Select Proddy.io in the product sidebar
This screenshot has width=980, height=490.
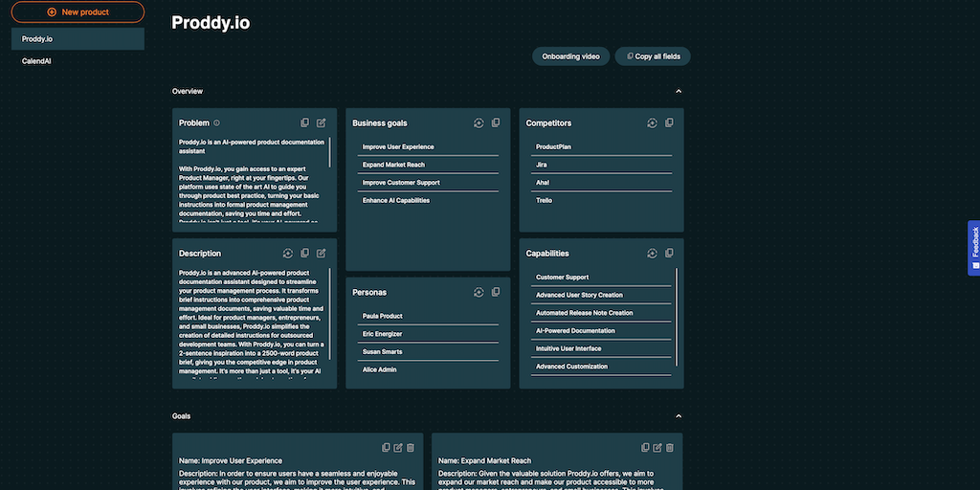pos(78,39)
